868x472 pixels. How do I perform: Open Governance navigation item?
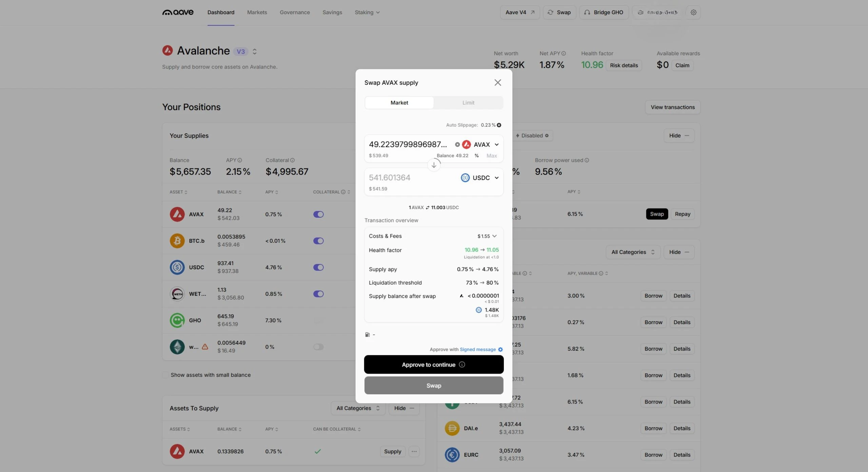(x=295, y=12)
